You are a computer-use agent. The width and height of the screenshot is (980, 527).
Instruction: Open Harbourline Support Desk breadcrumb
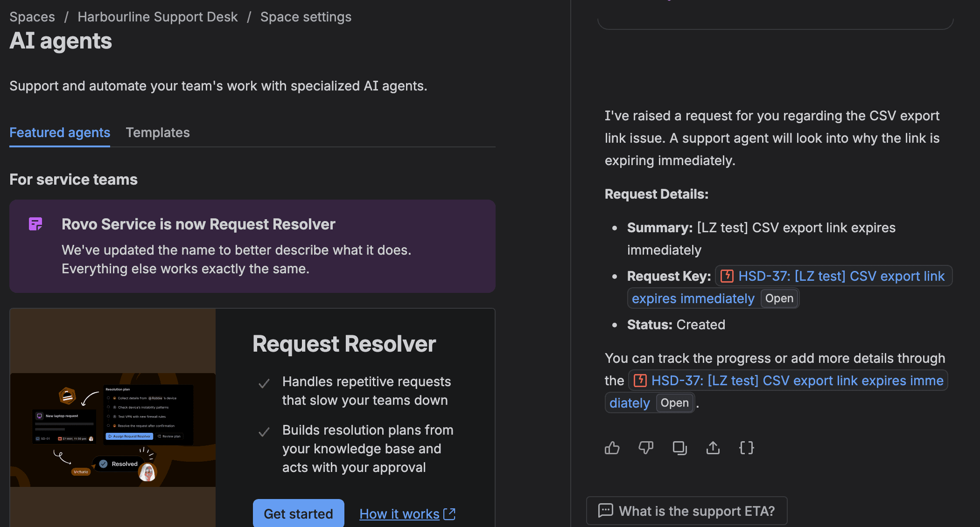point(158,17)
